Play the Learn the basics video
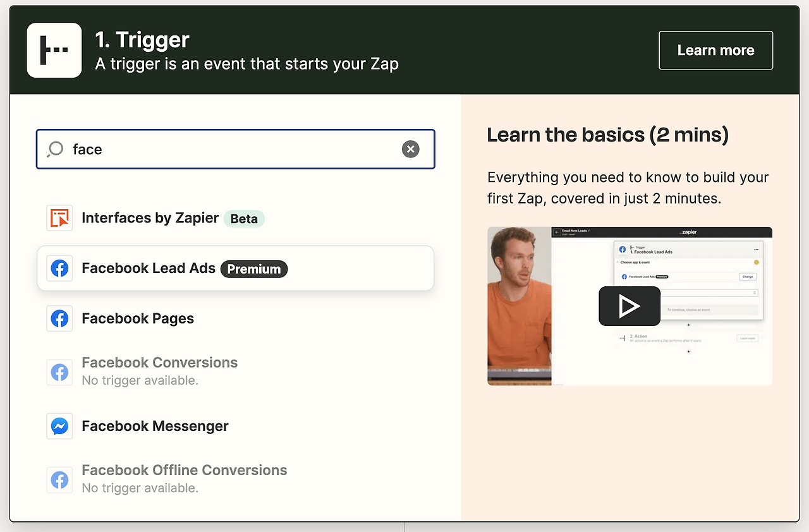The height and width of the screenshot is (532, 809). 630,306
